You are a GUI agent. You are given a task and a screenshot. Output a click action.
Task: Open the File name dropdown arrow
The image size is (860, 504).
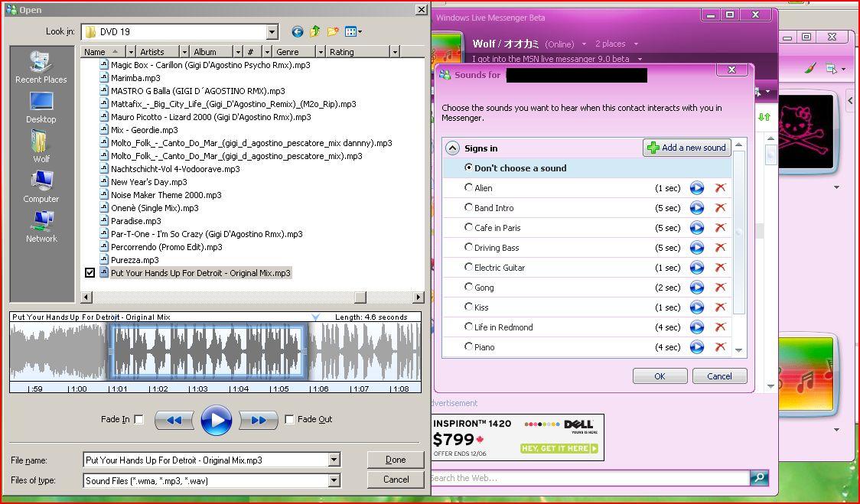pyautogui.click(x=334, y=460)
